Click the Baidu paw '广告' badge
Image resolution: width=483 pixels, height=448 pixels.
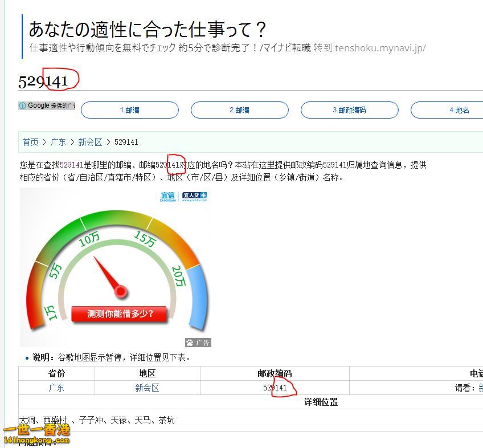point(198,342)
